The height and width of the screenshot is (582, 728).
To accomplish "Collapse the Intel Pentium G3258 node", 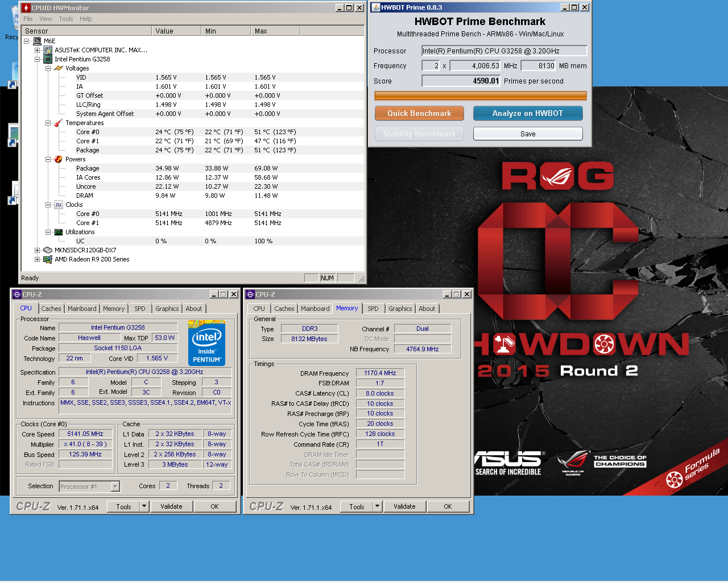I will coord(38,59).
